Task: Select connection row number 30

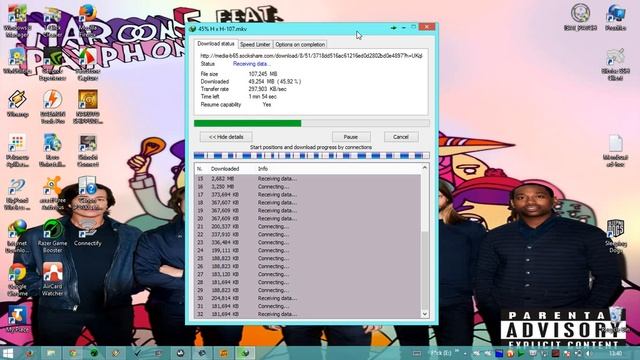Action: point(308,298)
